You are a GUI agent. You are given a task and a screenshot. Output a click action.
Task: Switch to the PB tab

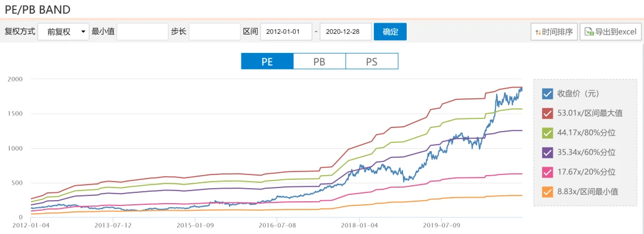[x=320, y=61]
